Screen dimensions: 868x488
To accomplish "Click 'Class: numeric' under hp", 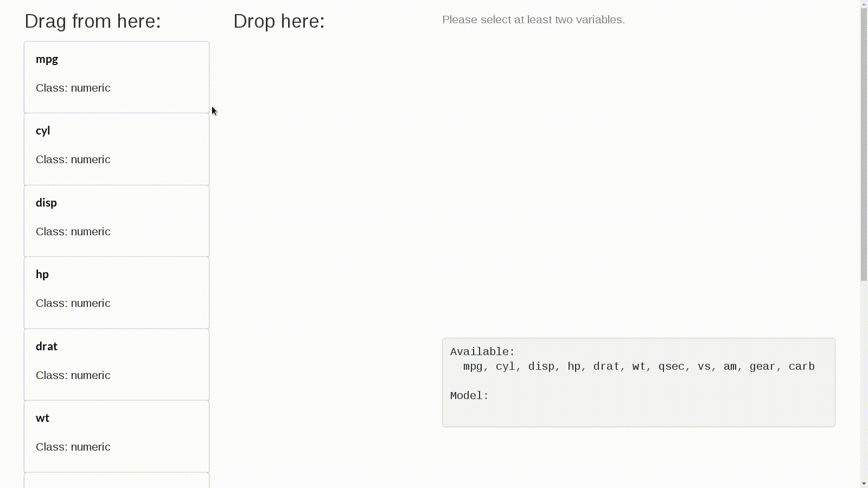I will (73, 303).
